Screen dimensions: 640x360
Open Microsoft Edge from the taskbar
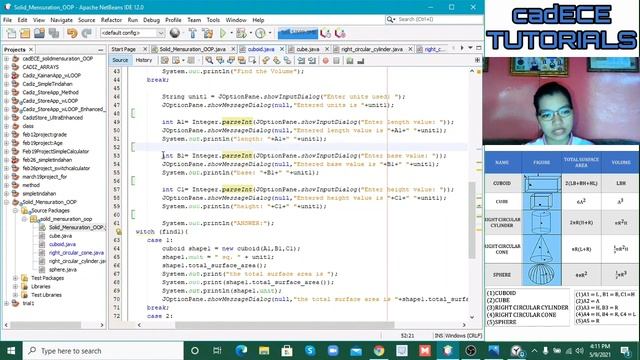241,351
